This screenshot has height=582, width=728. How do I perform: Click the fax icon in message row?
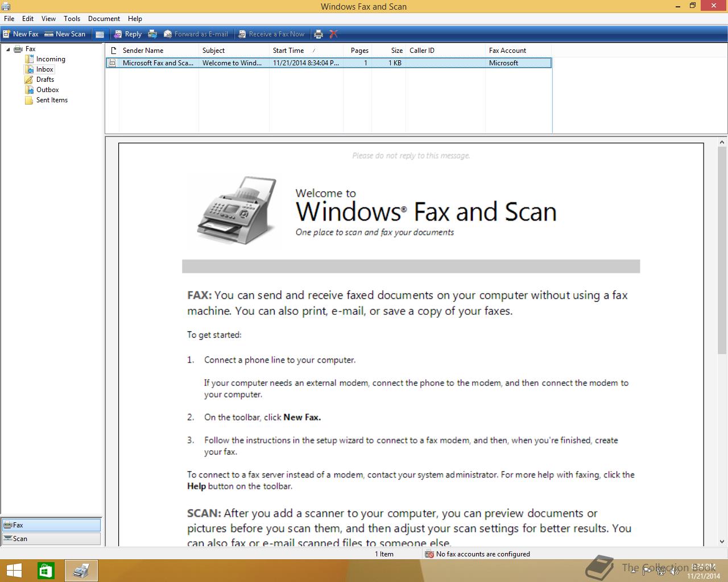[x=113, y=63]
